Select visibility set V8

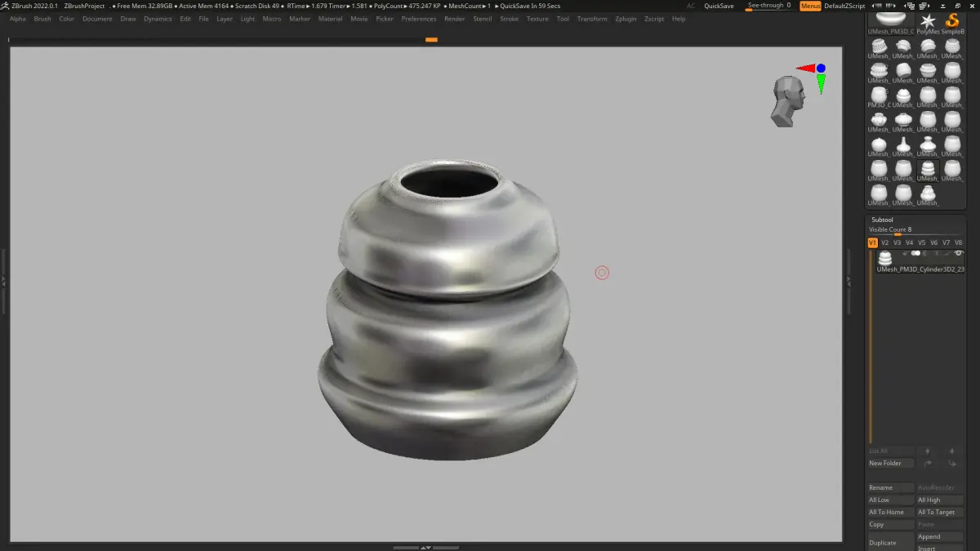[x=958, y=242]
